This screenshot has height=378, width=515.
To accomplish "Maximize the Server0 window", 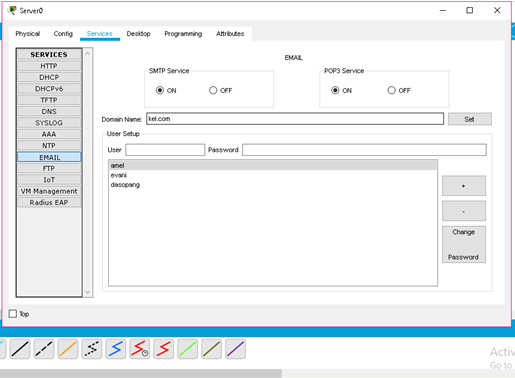I will point(470,10).
